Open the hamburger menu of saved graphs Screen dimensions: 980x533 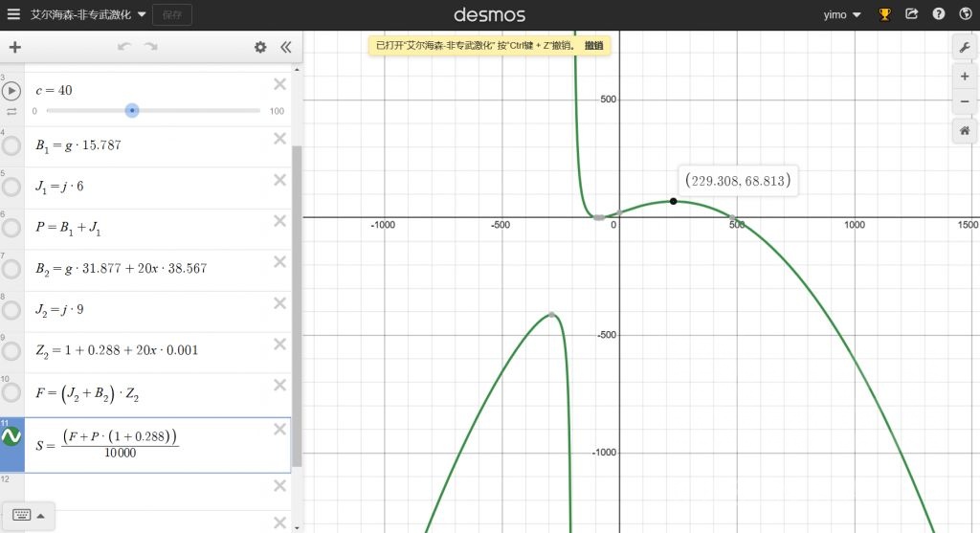point(13,14)
